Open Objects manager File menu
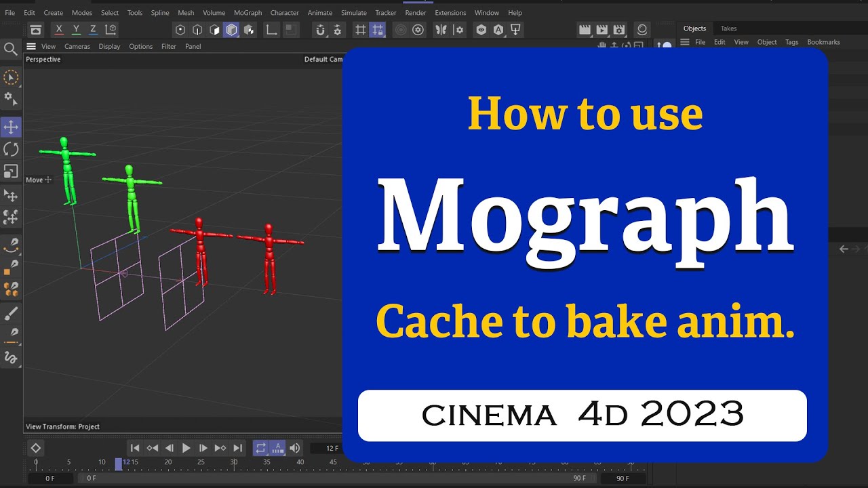This screenshot has width=868, height=488. pos(701,42)
